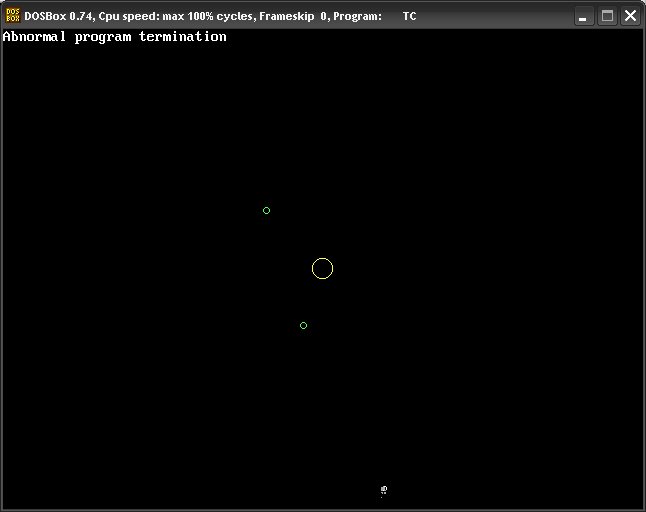Click the word "program" in error message
The width and height of the screenshot is (646, 512).
click(103, 37)
